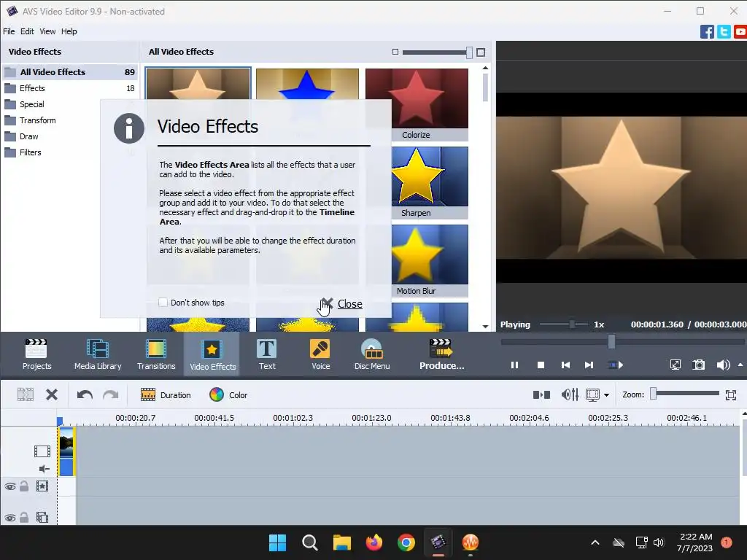The height and width of the screenshot is (560, 747).
Task: Open Windows Start menu
Action: [x=277, y=542]
